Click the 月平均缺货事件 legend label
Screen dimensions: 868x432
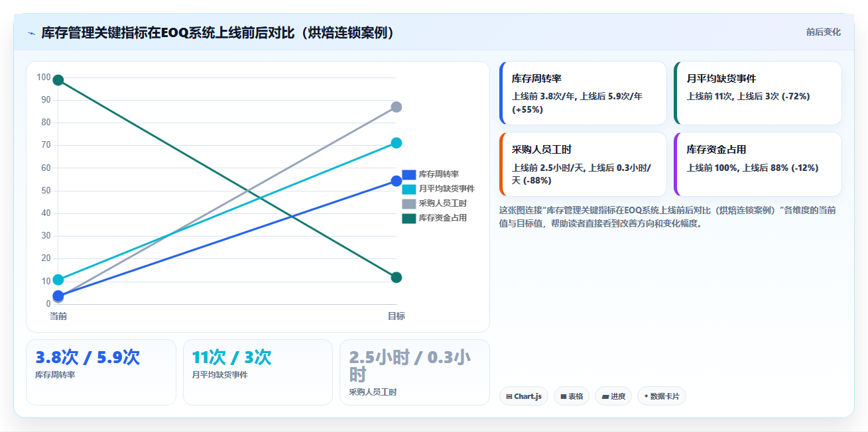pos(447,189)
